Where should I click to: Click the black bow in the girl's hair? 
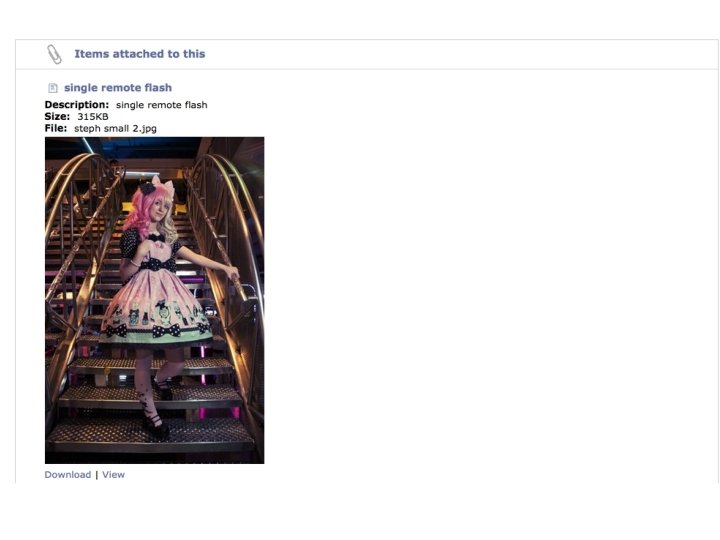tap(148, 188)
